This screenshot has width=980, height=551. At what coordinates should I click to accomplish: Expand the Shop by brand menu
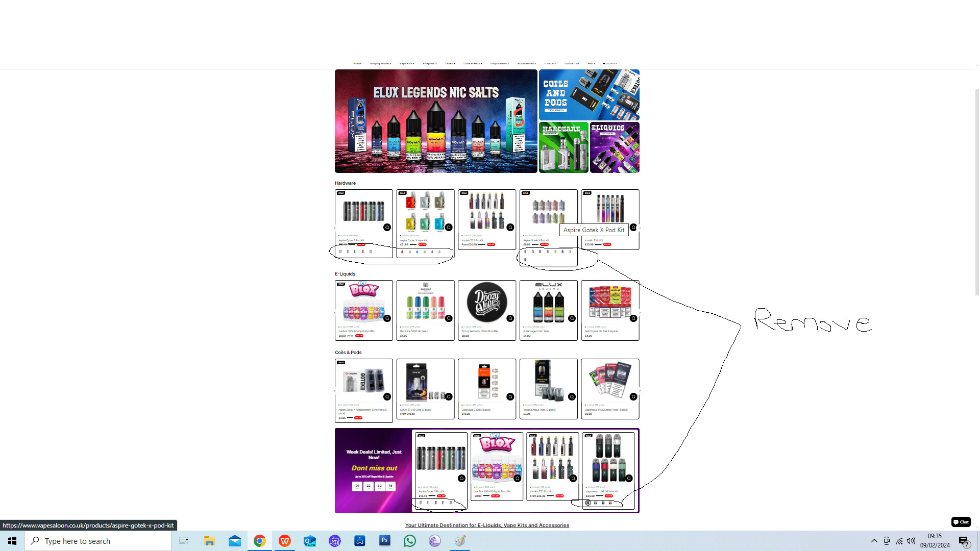[x=380, y=64]
